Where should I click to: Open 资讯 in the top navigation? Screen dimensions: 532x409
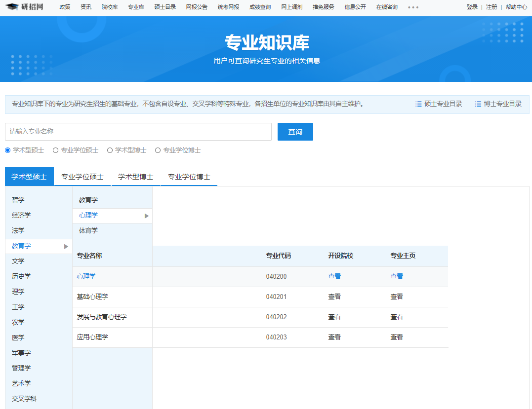click(x=86, y=7)
